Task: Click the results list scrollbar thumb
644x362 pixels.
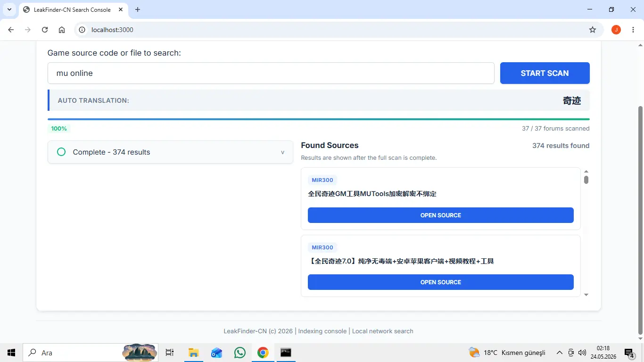Action: [x=586, y=180]
